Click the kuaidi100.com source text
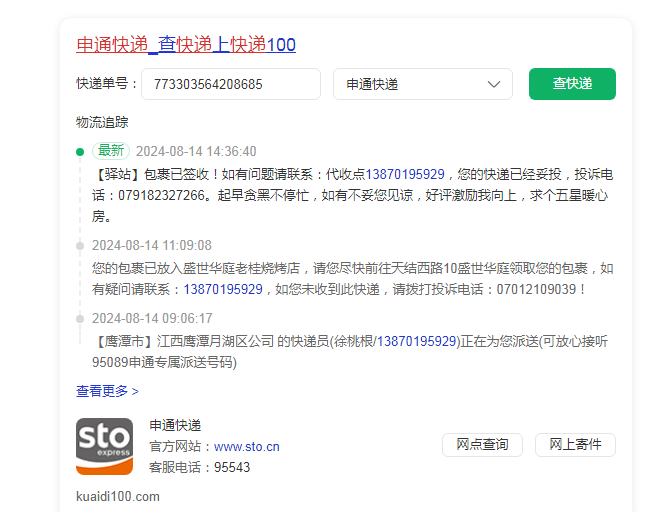Image resolution: width=661 pixels, height=512 pixels. (118, 496)
